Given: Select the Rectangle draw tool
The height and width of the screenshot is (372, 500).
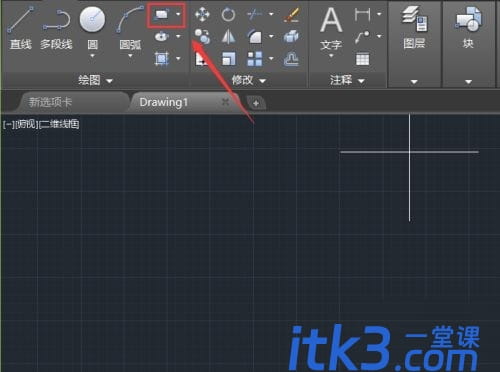Looking at the screenshot, I should point(161,14).
